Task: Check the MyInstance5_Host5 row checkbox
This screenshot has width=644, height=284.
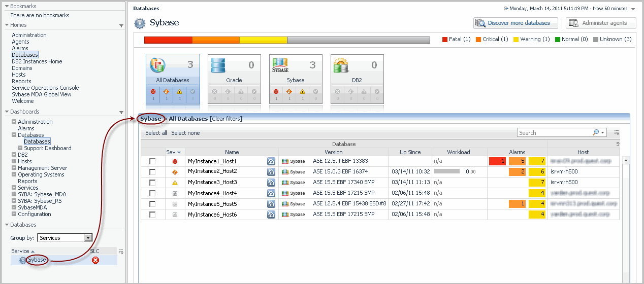Action: tap(152, 204)
